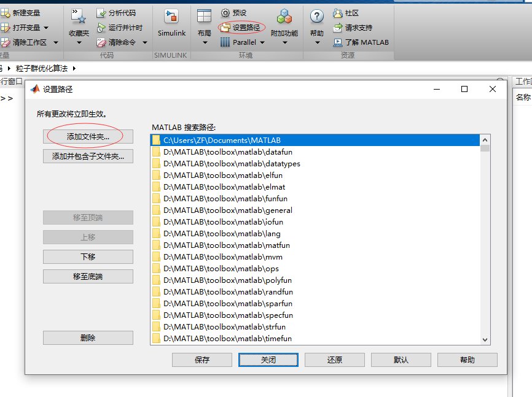Open the 设置路径 Set Path tool
The width and height of the screenshot is (532, 397).
point(244,26)
